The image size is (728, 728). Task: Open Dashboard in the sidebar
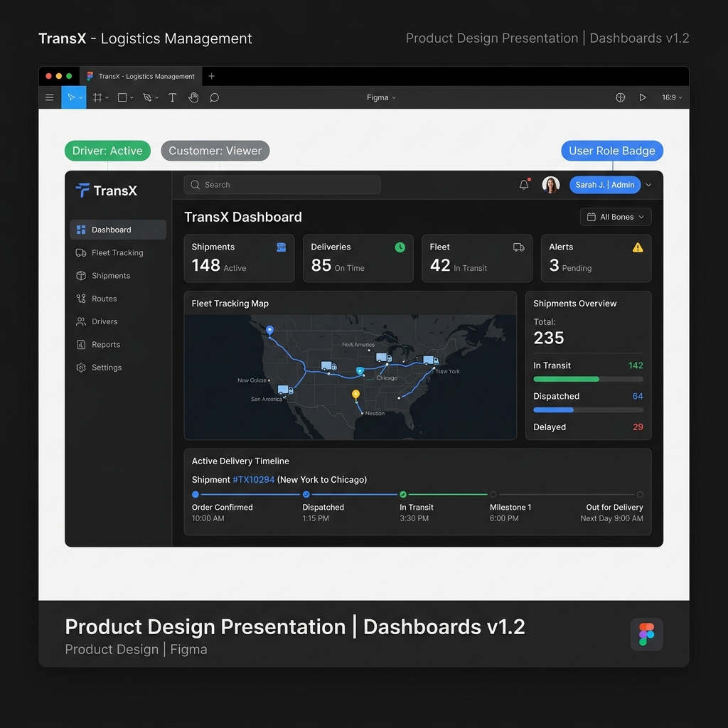(x=118, y=230)
